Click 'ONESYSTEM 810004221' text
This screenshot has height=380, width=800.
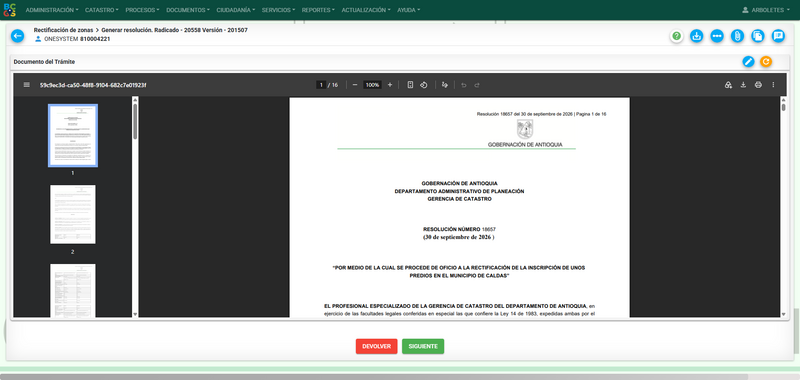tap(77, 39)
